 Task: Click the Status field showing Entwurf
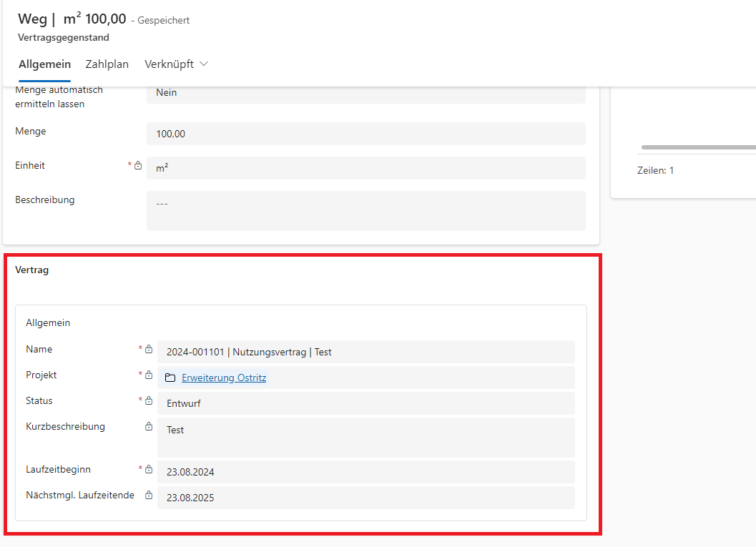point(365,403)
